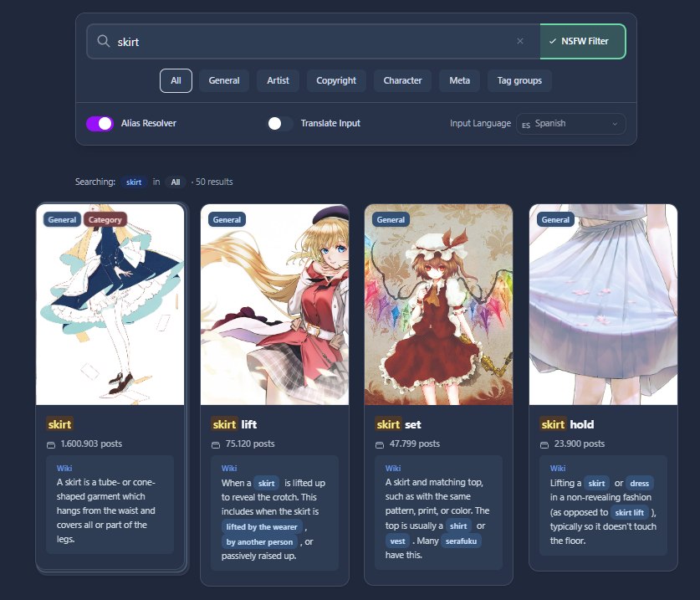The height and width of the screenshot is (600, 700).
Task: Click the dress tag in skirt hold wiki
Action: (x=639, y=483)
